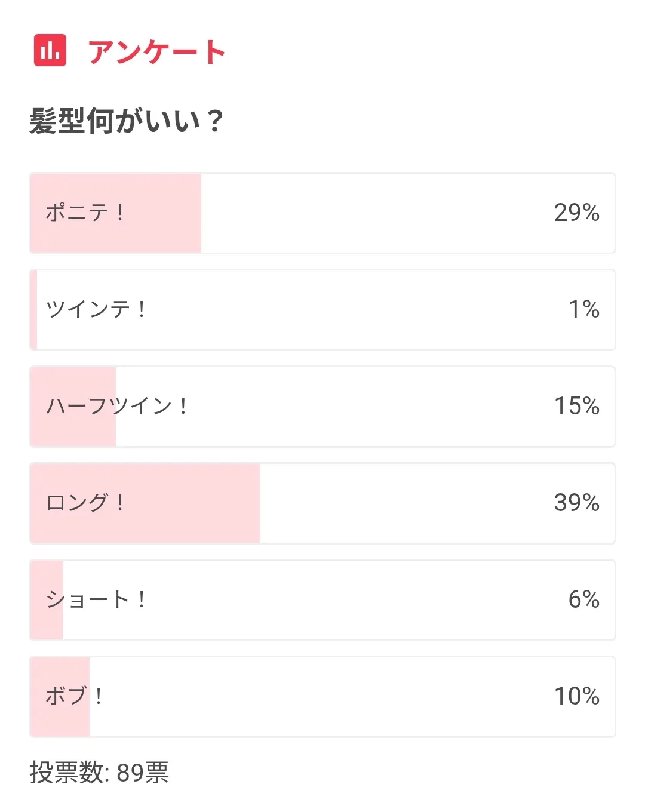Click the 投票数: 89票 vote count

pos(99,773)
